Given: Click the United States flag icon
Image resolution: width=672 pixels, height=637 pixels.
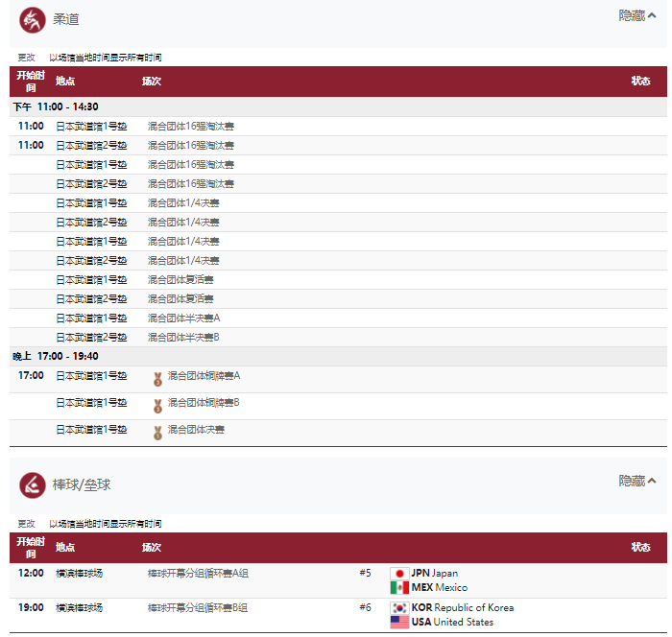Looking at the screenshot, I should (x=399, y=622).
